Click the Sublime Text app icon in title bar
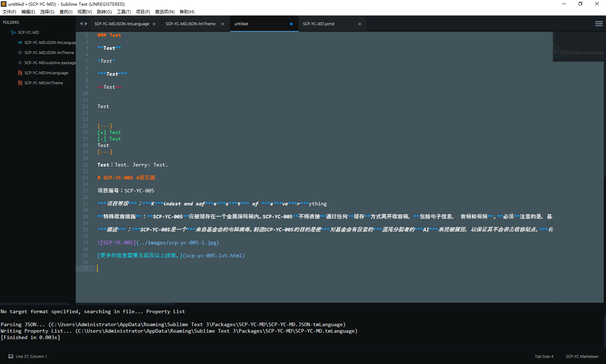 pyautogui.click(x=4, y=4)
